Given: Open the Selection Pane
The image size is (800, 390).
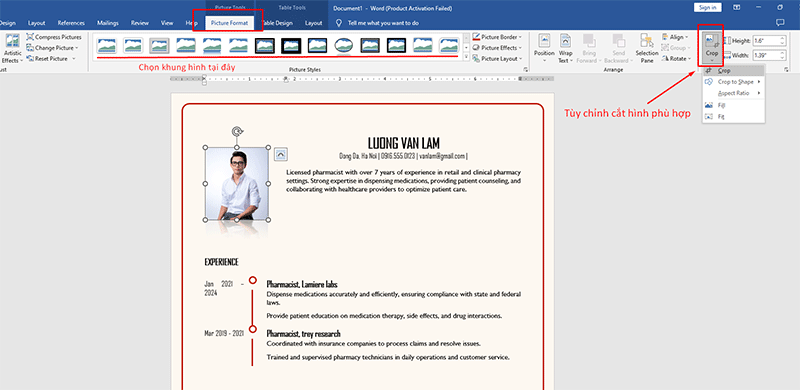Looking at the screenshot, I should (x=646, y=49).
